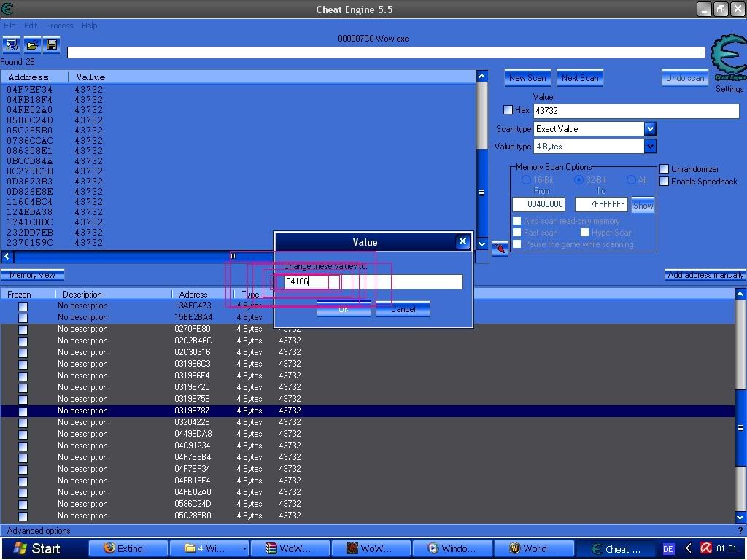747x560 pixels.
Task: Switch to the World taskbar item
Action: (534, 548)
